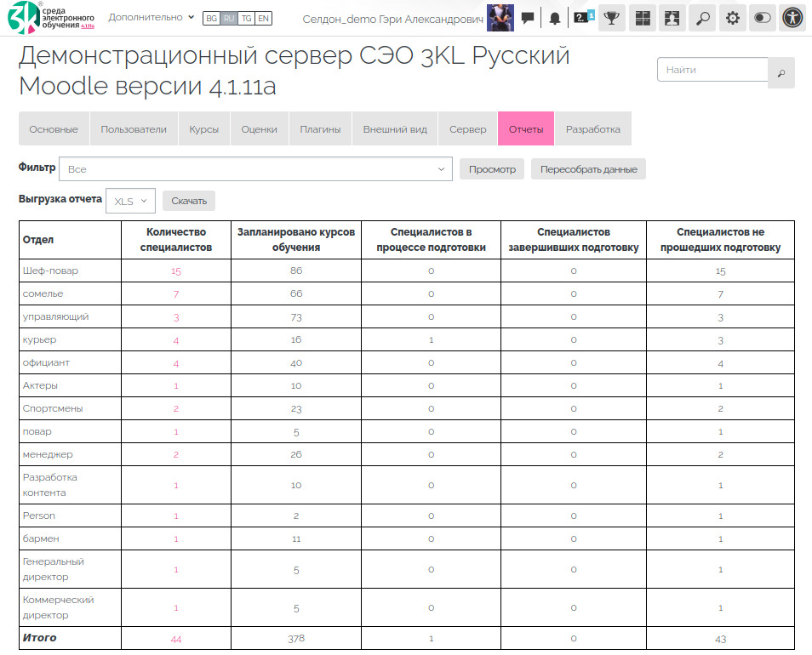
Task: Open the messages chat icon
Action: pyautogui.click(x=528, y=18)
